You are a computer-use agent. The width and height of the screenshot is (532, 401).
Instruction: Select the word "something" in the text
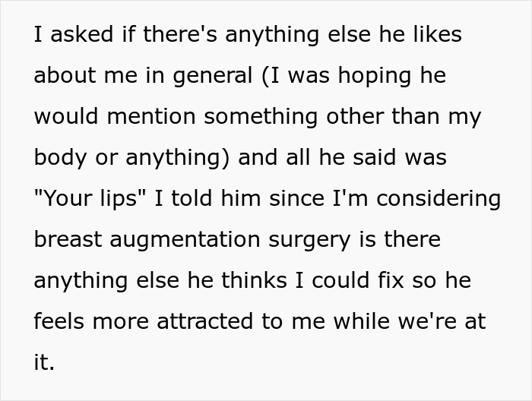pyautogui.click(x=261, y=117)
